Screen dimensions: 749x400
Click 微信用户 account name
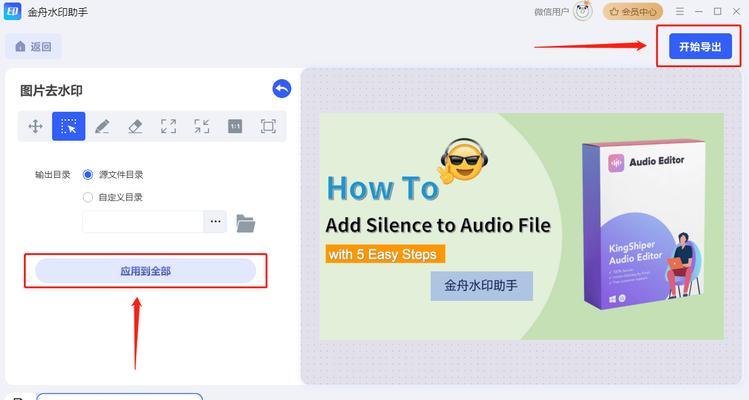551,12
